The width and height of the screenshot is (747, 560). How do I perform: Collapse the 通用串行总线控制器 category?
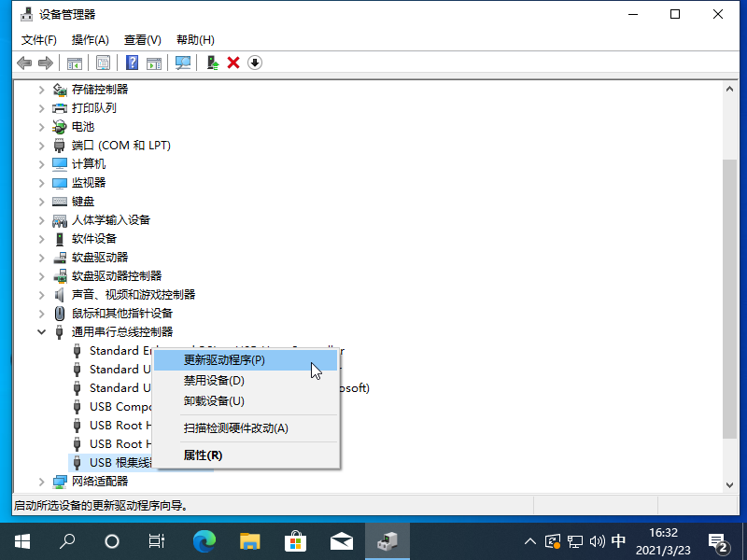point(41,331)
